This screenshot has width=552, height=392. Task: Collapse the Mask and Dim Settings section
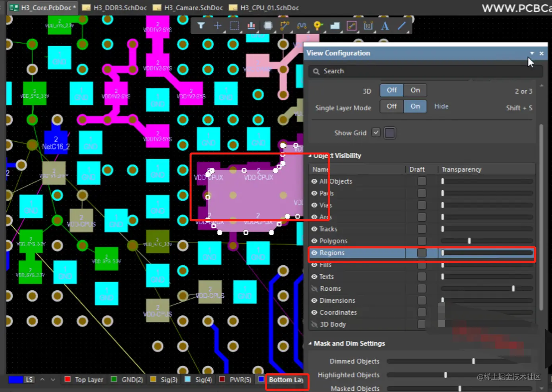click(310, 344)
